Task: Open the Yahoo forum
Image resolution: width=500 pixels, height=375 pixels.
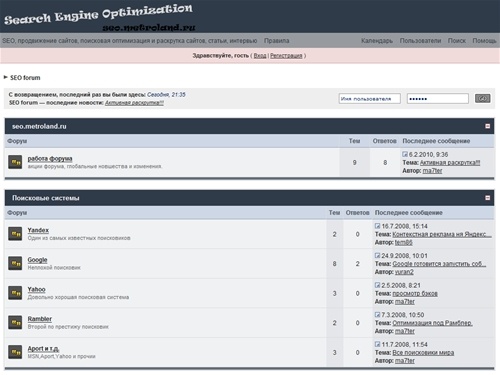Action: (36, 289)
